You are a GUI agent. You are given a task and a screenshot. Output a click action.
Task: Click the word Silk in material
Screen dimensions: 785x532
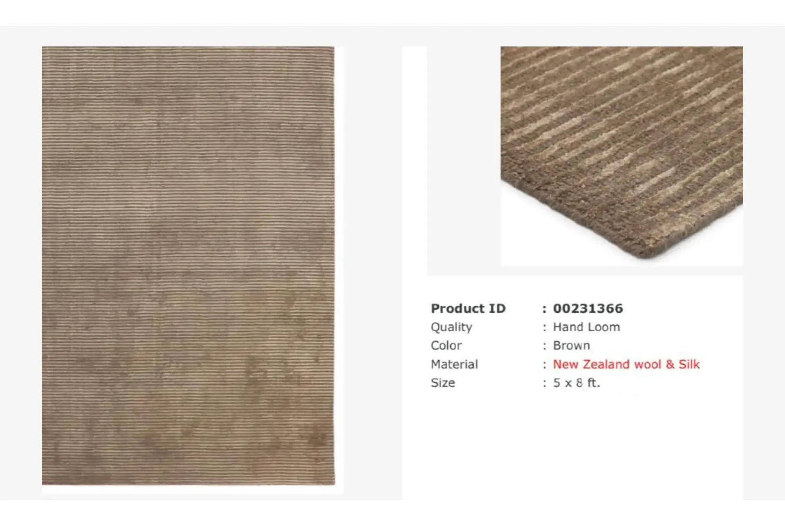[x=689, y=364]
